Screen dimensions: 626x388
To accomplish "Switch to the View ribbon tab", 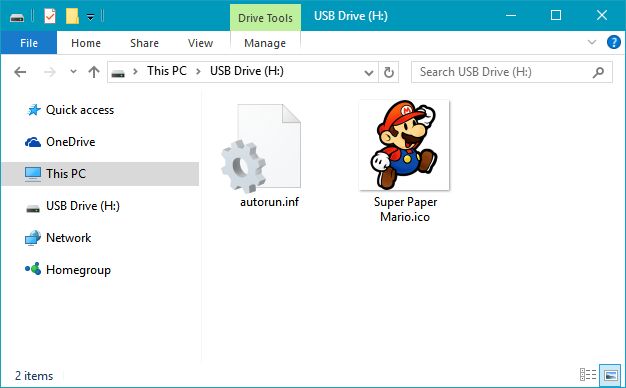I will click(x=200, y=43).
